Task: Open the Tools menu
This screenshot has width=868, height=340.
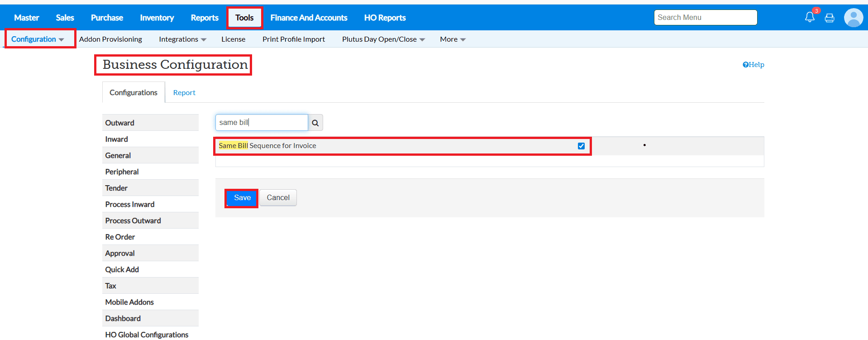Action: [244, 18]
